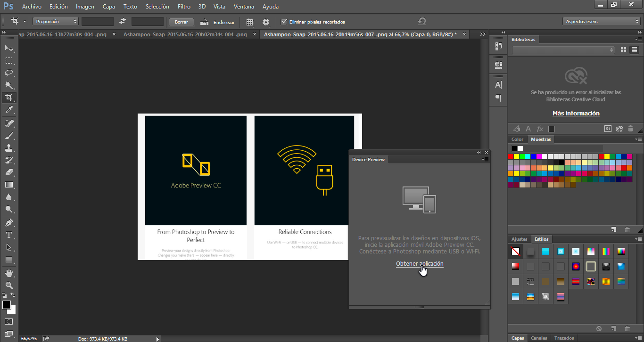Open the Imagen menu
Screen dimensions: 644x342
pyautogui.click(x=85, y=7)
